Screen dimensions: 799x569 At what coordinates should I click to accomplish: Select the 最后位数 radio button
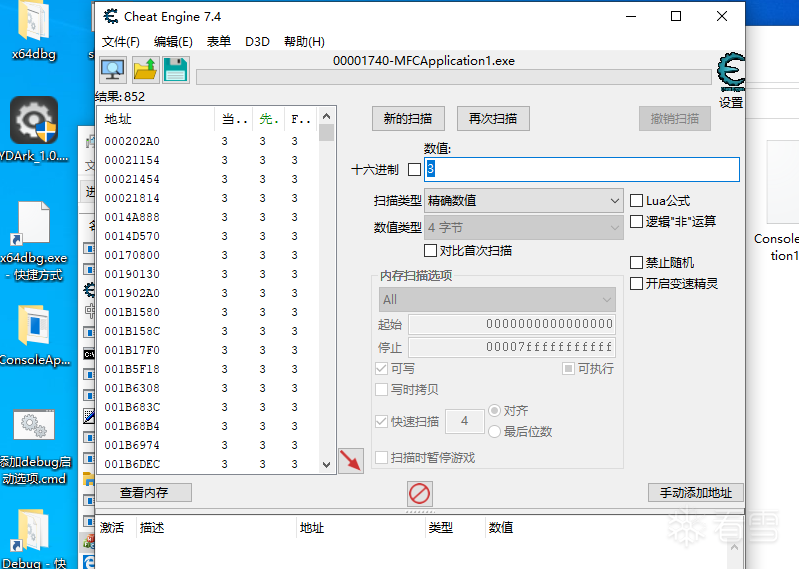(494, 431)
